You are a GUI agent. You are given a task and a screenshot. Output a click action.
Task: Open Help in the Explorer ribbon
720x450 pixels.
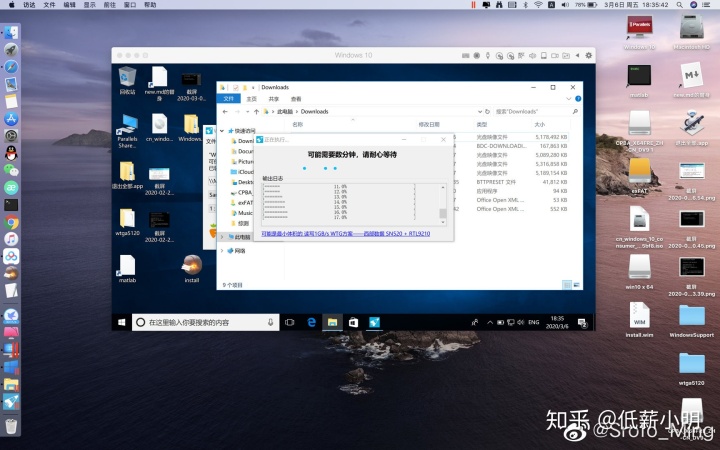(x=578, y=99)
